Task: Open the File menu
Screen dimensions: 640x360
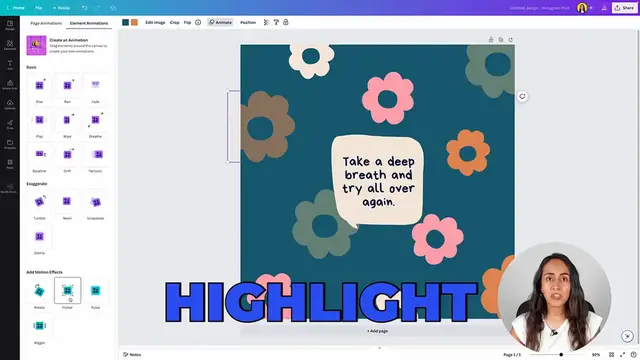Action: [x=39, y=8]
